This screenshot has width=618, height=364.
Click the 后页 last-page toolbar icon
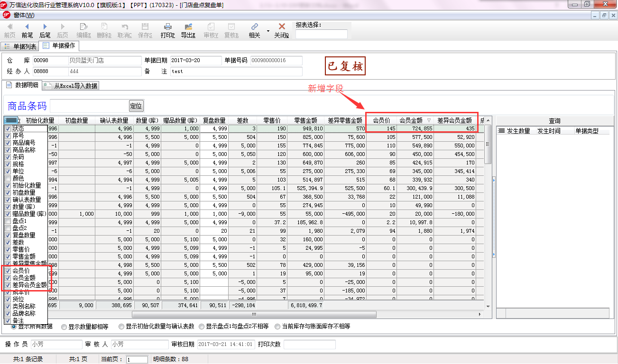pos(63,27)
